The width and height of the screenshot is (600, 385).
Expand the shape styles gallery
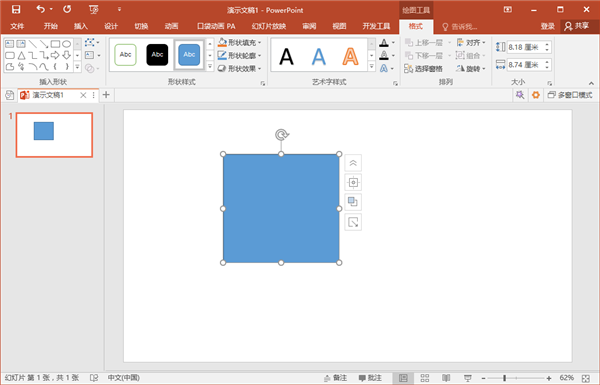coord(210,67)
